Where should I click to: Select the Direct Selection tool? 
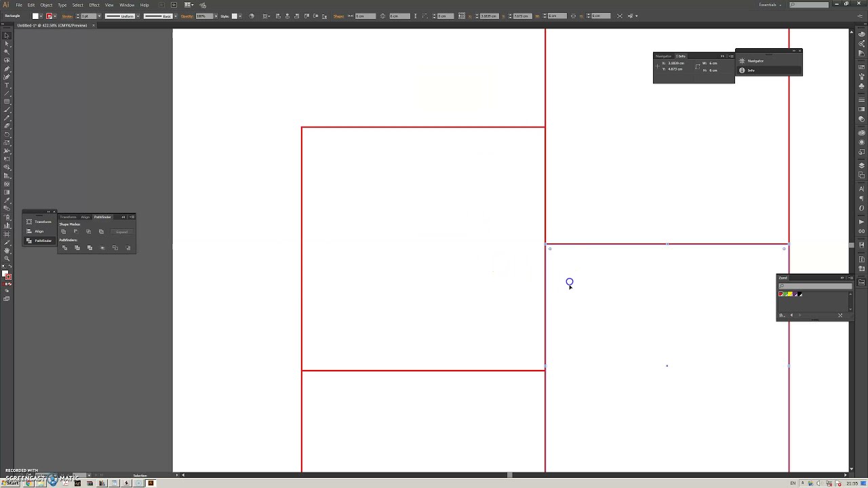(x=7, y=43)
